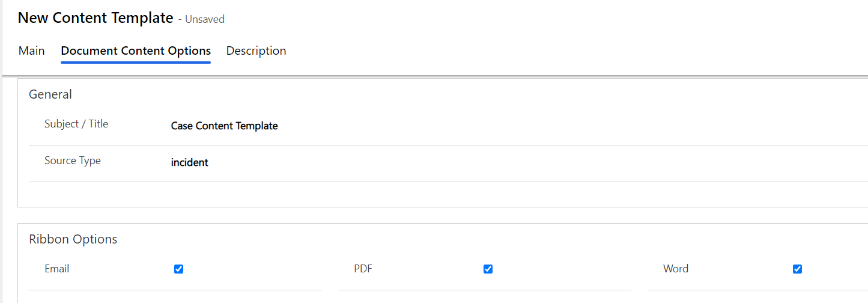Open the Description tab

(256, 51)
